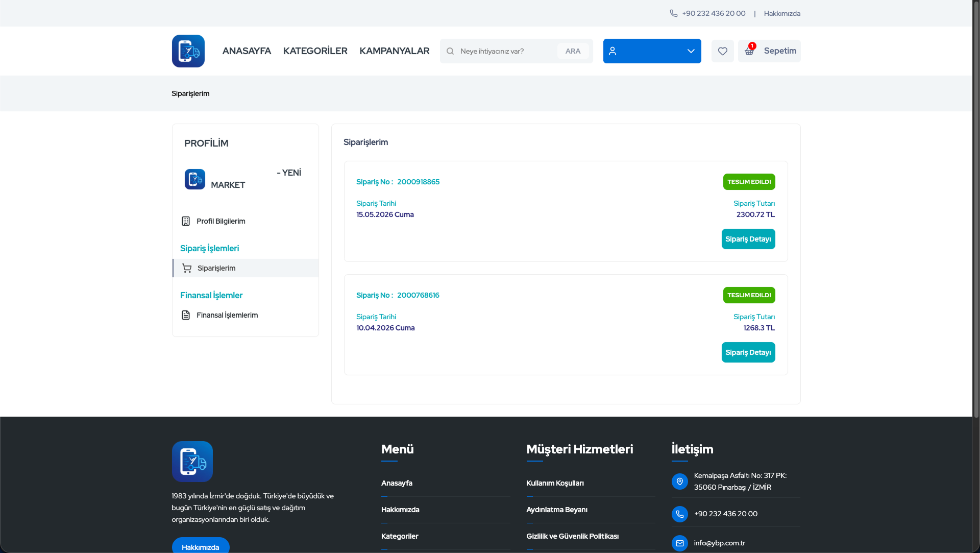Click the user account icon
The height and width of the screenshot is (553, 980).
[x=612, y=51]
